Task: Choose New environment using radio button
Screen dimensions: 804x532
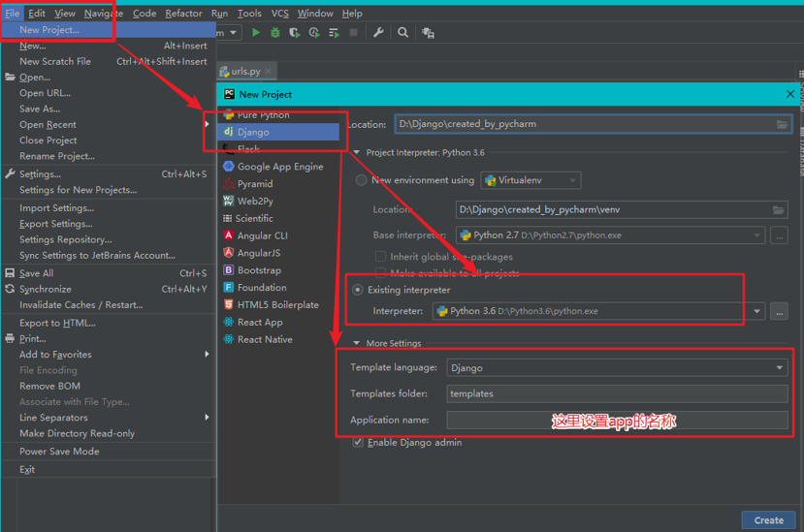Action: pyautogui.click(x=362, y=180)
